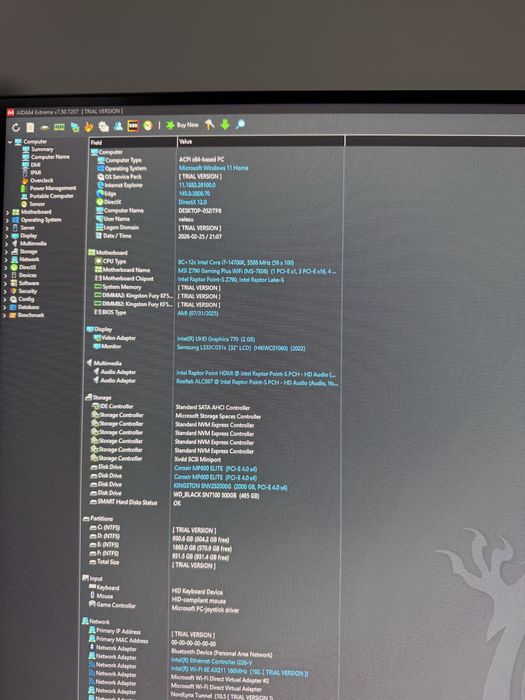
Task: Collapse the Computer tree node
Action: point(10,142)
